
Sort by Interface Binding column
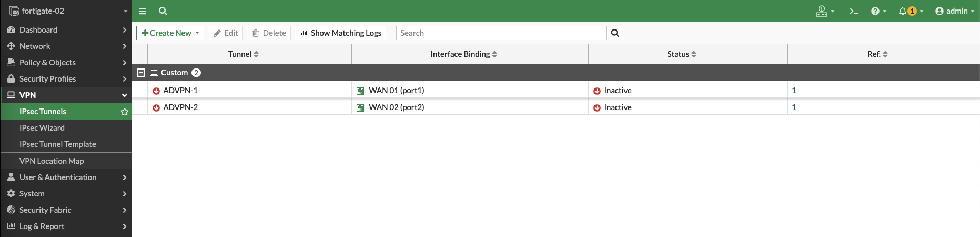pos(463,54)
